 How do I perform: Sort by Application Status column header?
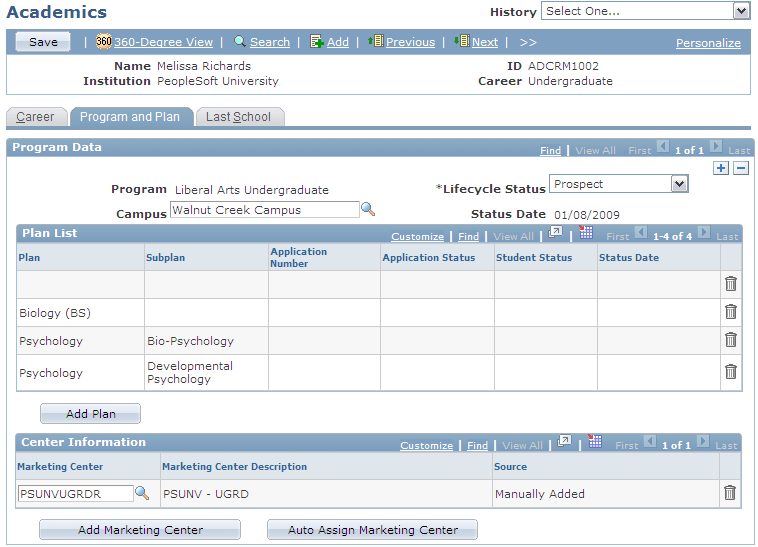click(x=429, y=258)
